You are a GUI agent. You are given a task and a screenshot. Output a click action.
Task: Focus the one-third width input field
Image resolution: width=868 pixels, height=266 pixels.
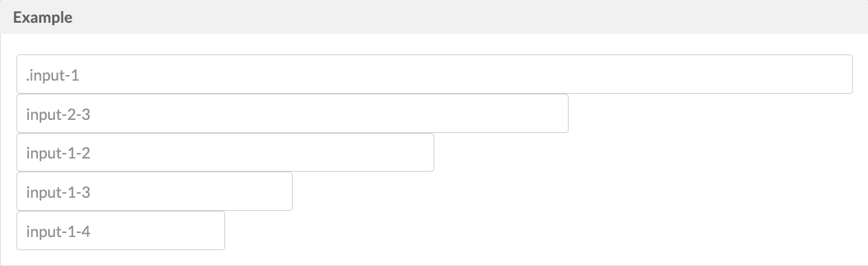154,192
